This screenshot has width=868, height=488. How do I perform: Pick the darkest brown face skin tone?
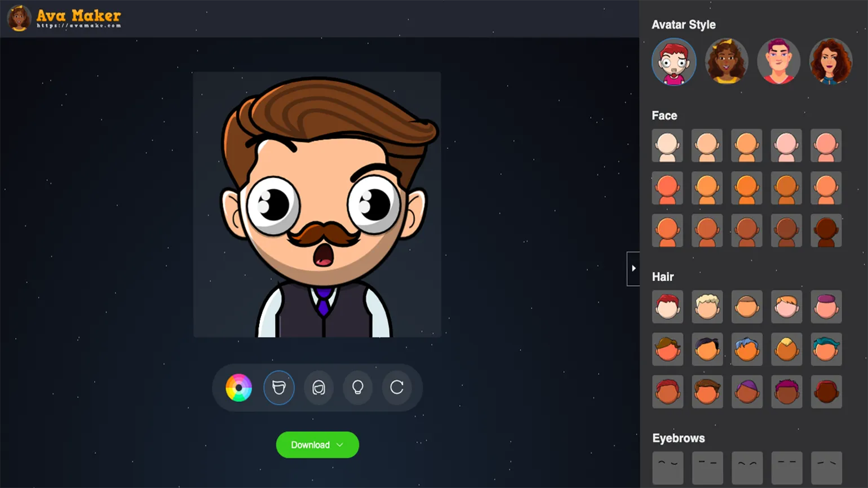pos(826,230)
